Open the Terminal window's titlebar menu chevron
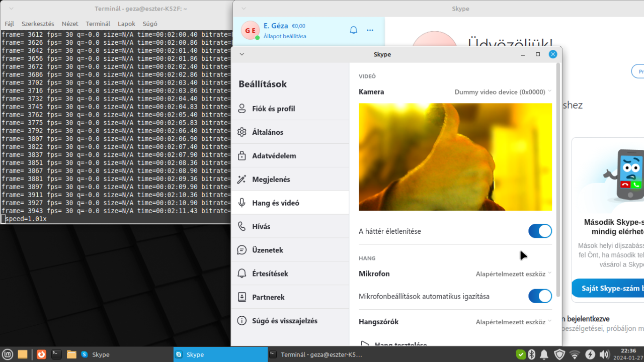The width and height of the screenshot is (644, 362). (12, 9)
